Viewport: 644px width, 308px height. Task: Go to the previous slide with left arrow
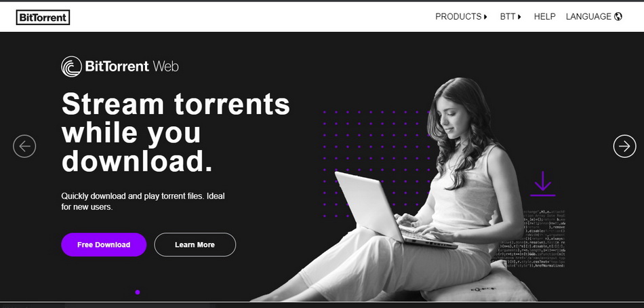24,146
